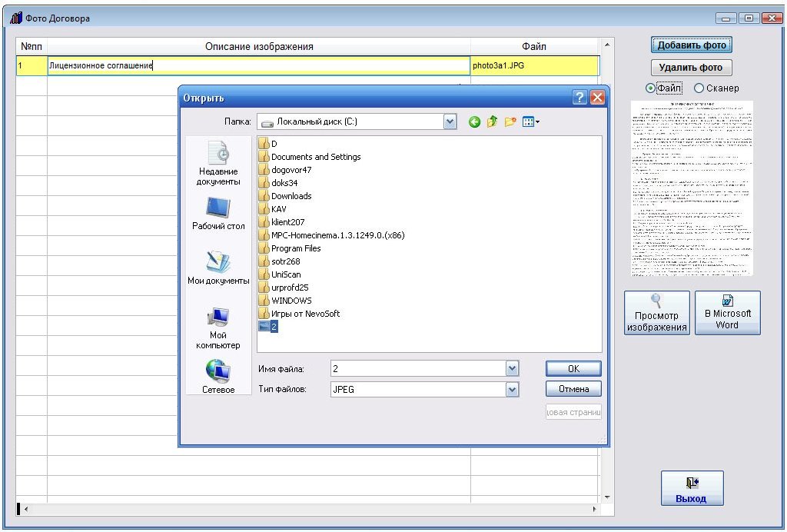Open Сетевое окружение shortcut
The width and height of the screenshot is (787, 532).
218,377
